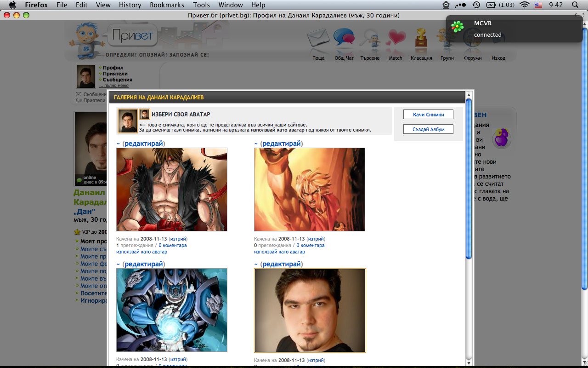Open the orange punching fighter thumbnail
The image size is (588, 368).
(310, 190)
